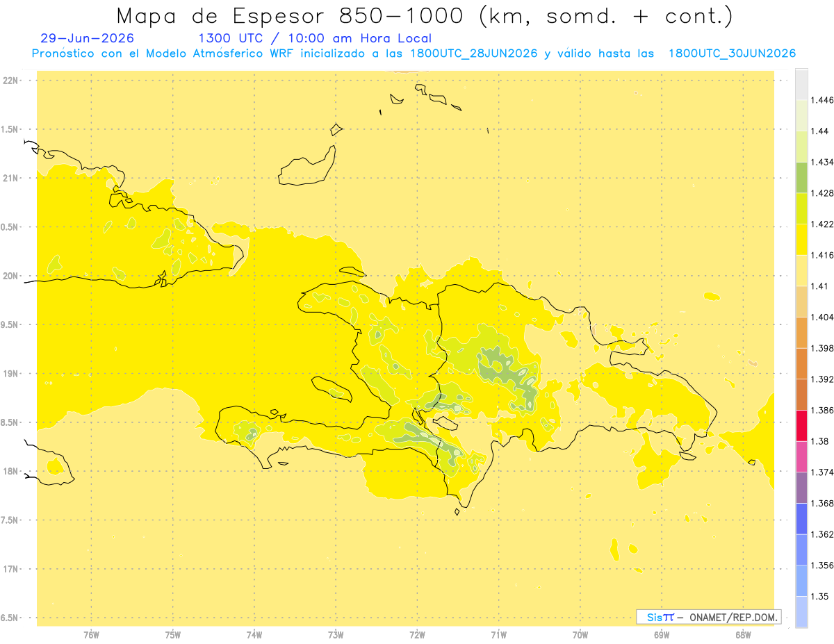This screenshot has width=834, height=644.
Task: Click the legend value 1.416
Action: pyautogui.click(x=821, y=255)
